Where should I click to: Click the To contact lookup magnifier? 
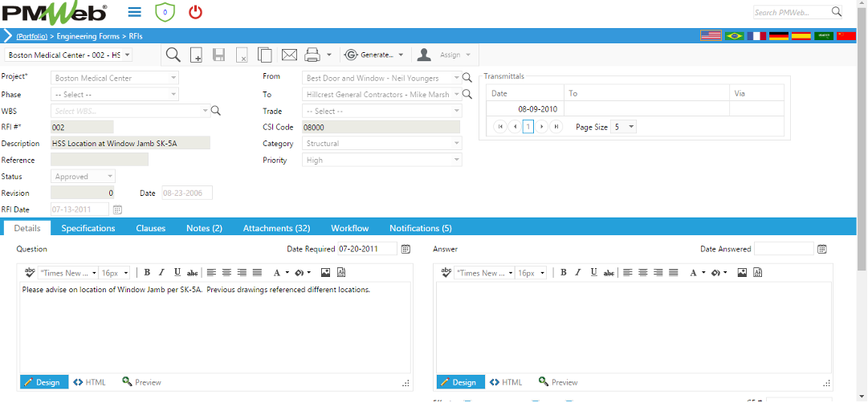467,94
